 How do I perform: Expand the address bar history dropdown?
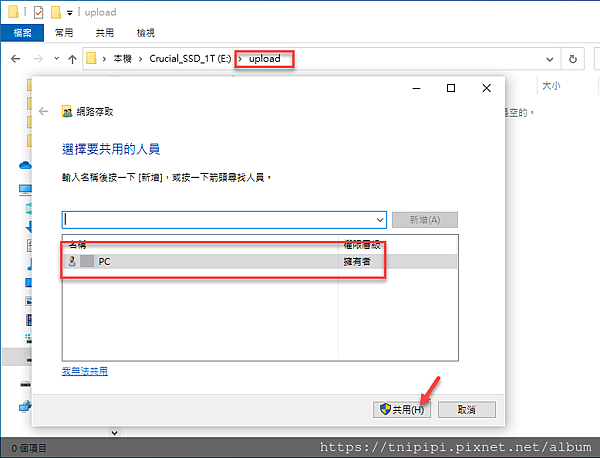[550, 59]
